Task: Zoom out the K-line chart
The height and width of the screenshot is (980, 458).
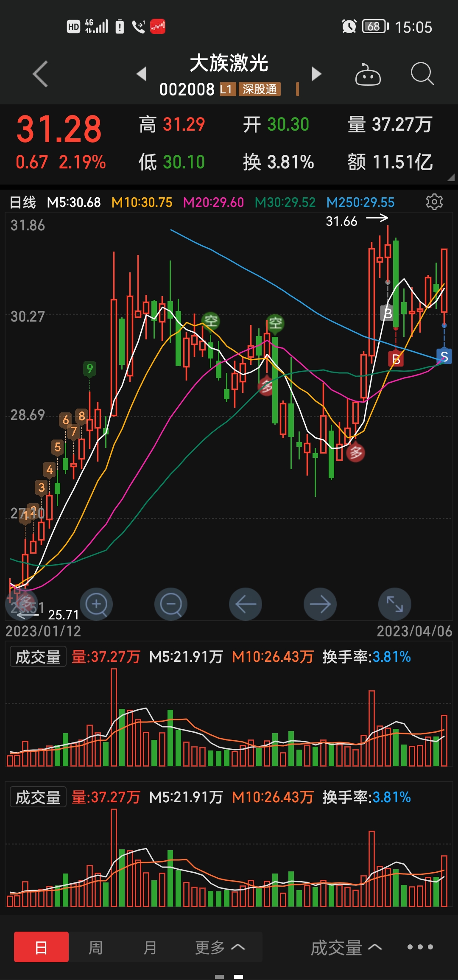Action: 171,604
